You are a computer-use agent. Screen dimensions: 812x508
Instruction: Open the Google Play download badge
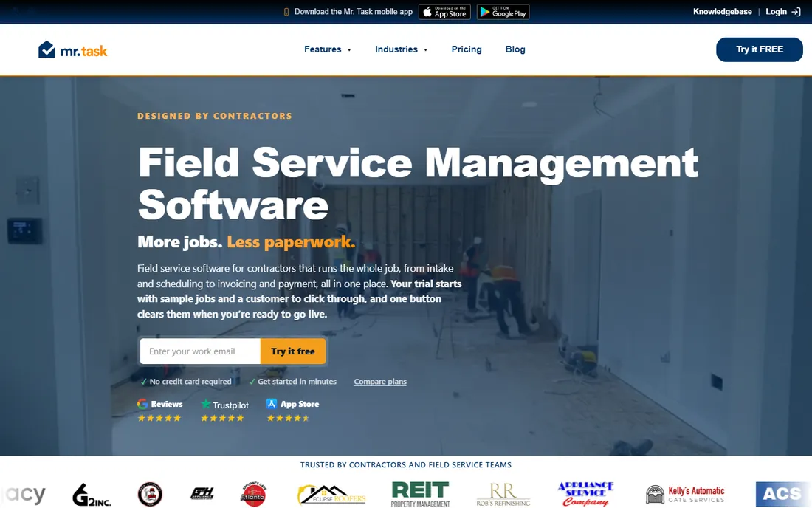pyautogui.click(x=503, y=12)
